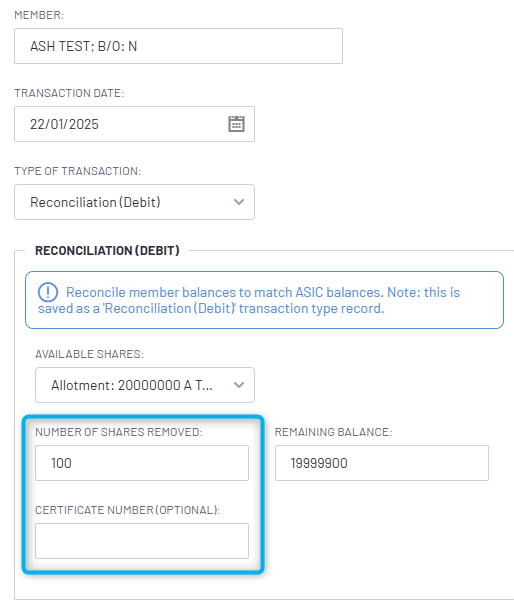Image resolution: width=514 pixels, height=607 pixels.
Task: Click the NUMBER OF SHARES REMOVED label
Action: pyautogui.click(x=119, y=432)
